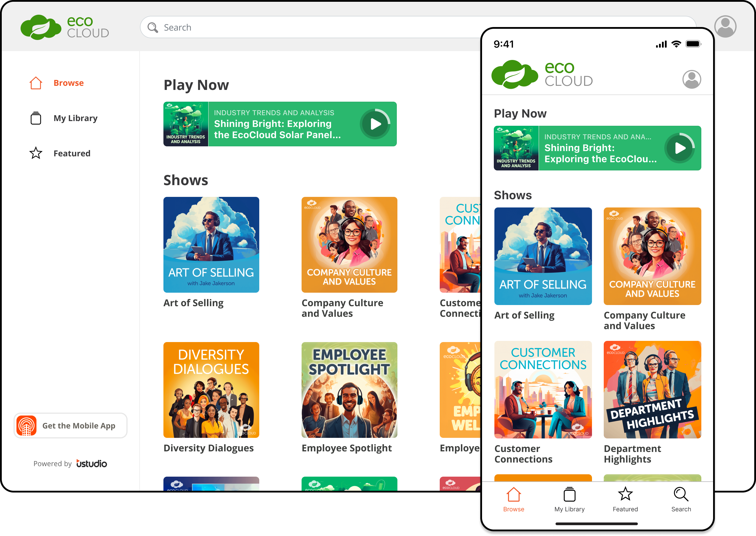Tap the My Library icon in mobile tab bar

coord(569,494)
